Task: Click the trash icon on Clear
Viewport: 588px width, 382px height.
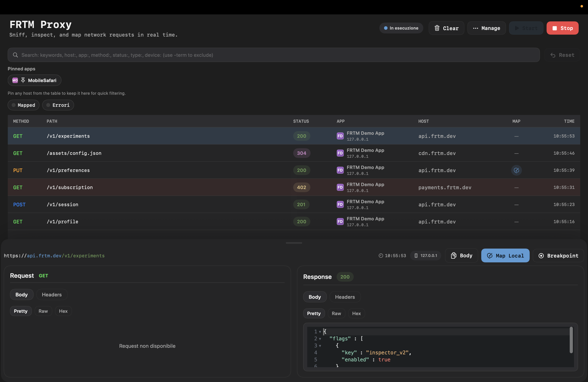Action: coord(437,28)
